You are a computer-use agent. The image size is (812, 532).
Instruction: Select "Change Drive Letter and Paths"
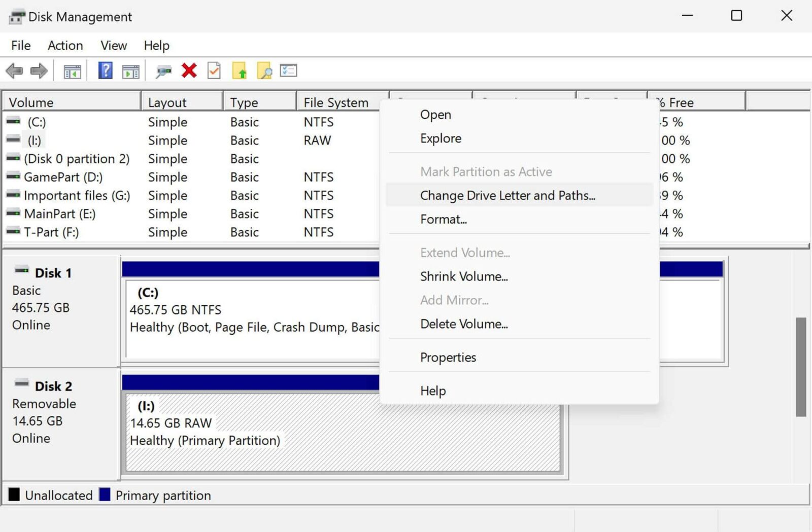pos(507,195)
